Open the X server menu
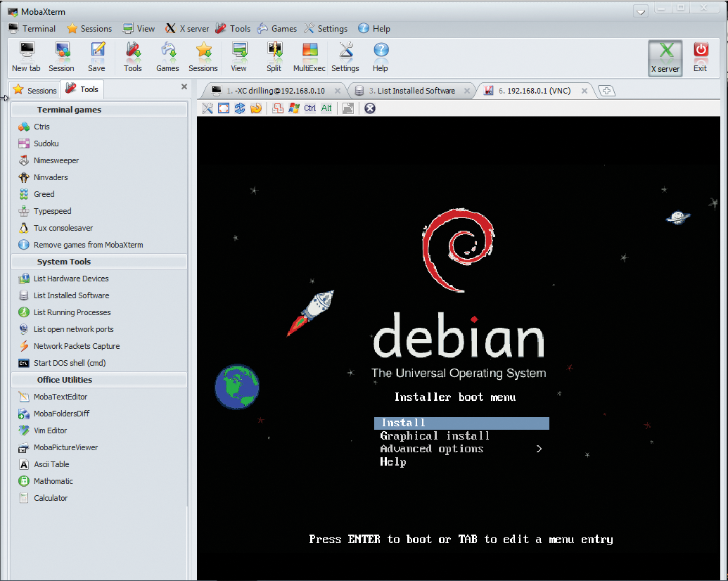This screenshot has height=581, width=728. pyautogui.click(x=186, y=28)
